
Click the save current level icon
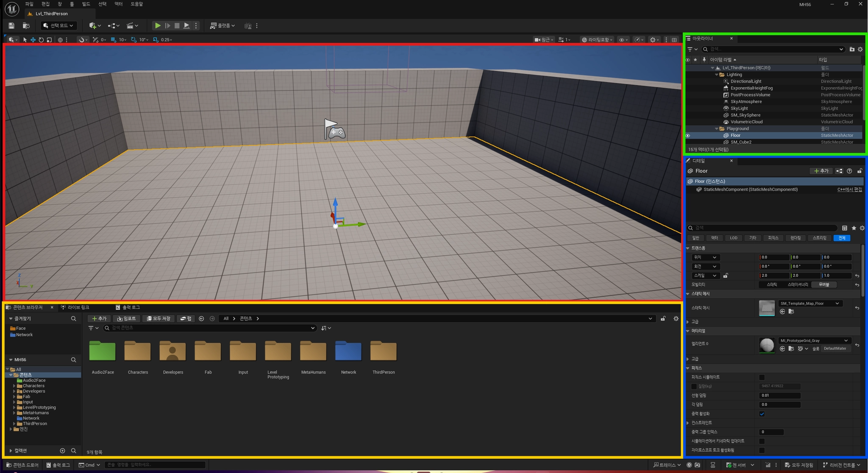pyautogui.click(x=11, y=26)
